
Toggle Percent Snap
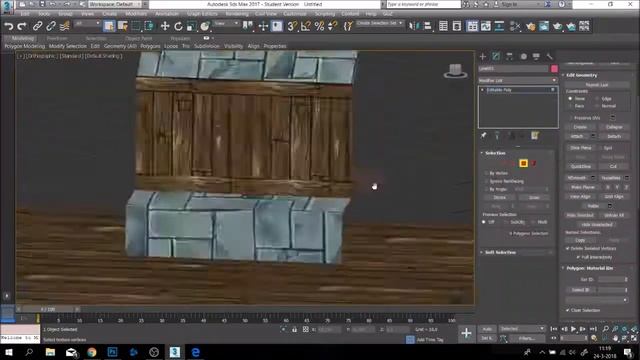319,26
